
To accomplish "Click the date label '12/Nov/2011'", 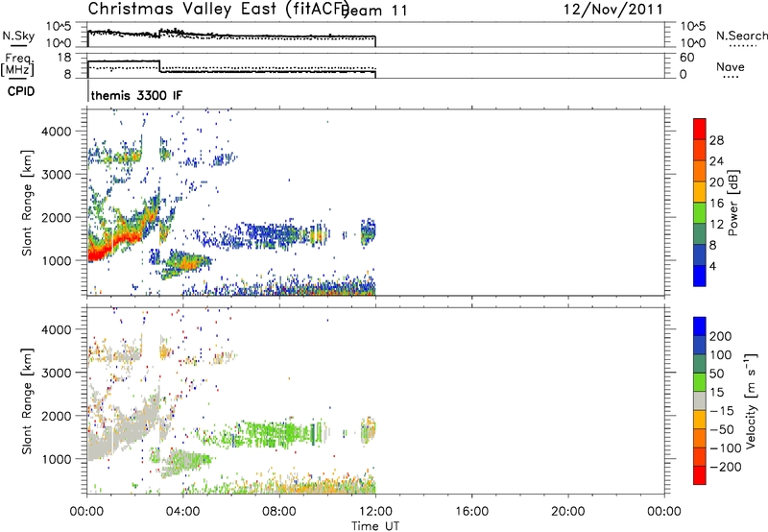I will 613,10.
